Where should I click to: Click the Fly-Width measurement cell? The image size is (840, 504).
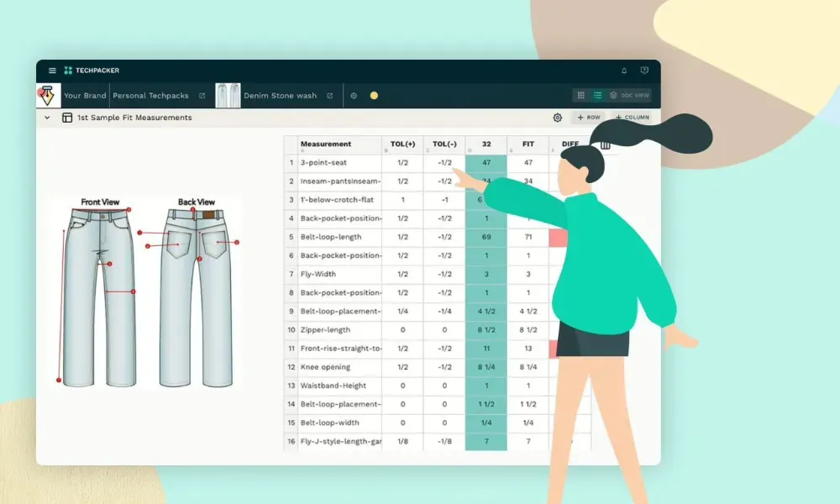[x=339, y=274]
